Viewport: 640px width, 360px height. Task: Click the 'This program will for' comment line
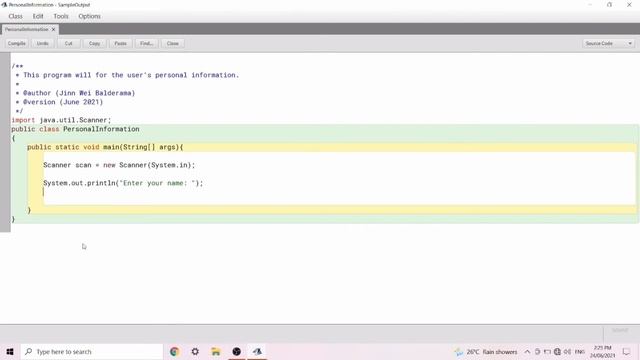127,75
